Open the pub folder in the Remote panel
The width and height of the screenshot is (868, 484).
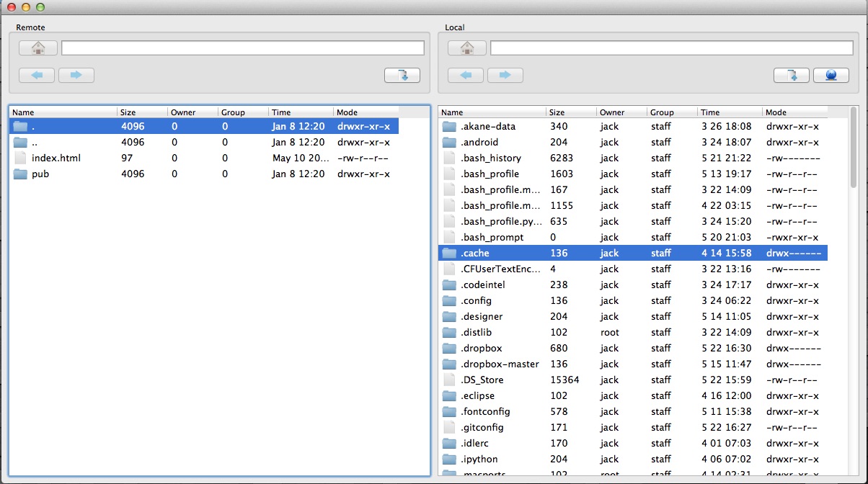[41, 174]
